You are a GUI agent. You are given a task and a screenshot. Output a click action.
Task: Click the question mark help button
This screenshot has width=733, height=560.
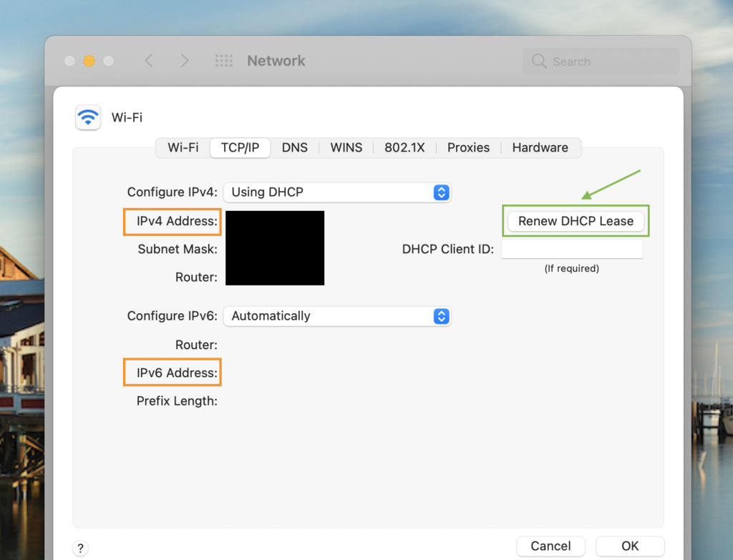(x=81, y=549)
